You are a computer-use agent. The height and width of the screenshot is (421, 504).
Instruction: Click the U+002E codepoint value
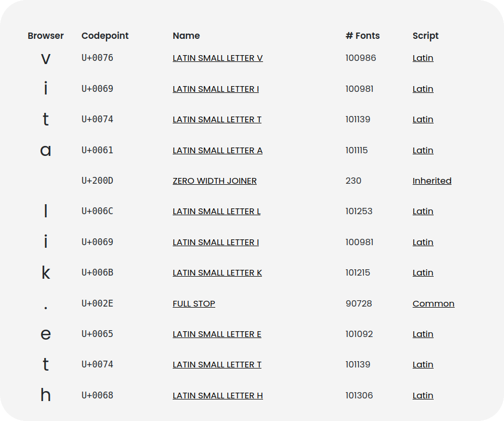(x=97, y=304)
